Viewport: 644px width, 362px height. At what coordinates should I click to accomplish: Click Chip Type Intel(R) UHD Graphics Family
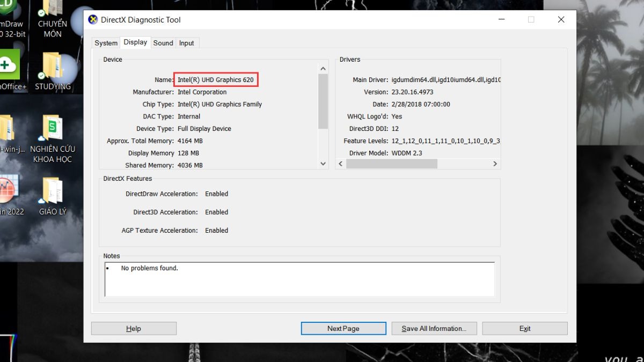point(220,104)
